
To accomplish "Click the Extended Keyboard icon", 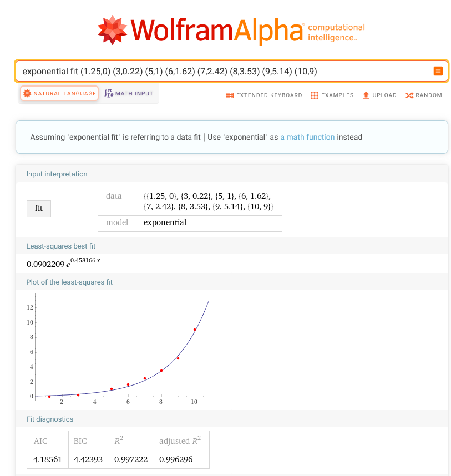I will 230,95.
